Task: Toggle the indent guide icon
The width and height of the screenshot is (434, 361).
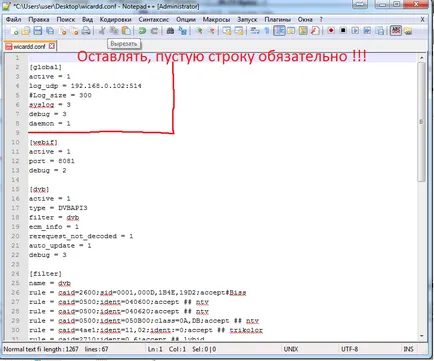Action: coord(279,31)
